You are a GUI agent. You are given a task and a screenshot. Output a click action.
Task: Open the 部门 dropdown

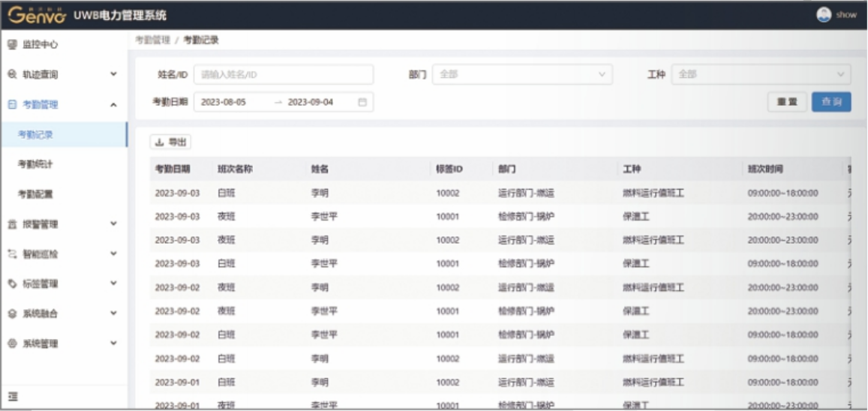click(x=523, y=74)
